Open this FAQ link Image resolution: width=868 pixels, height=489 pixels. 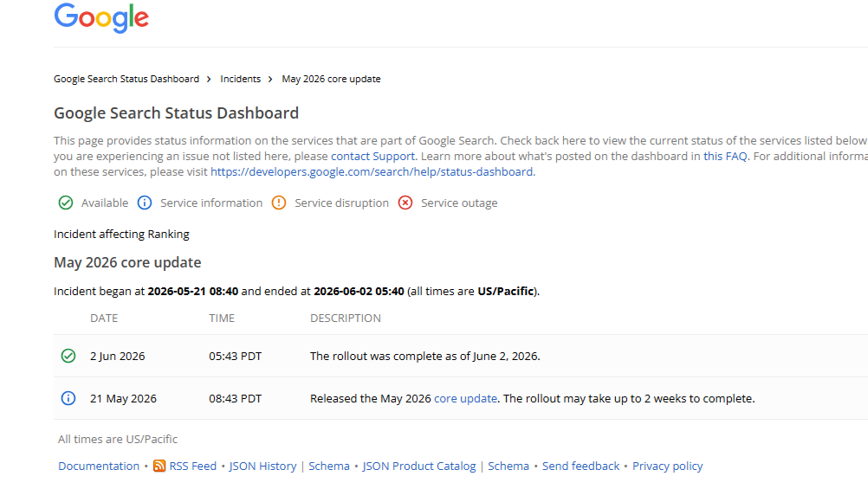tap(725, 156)
